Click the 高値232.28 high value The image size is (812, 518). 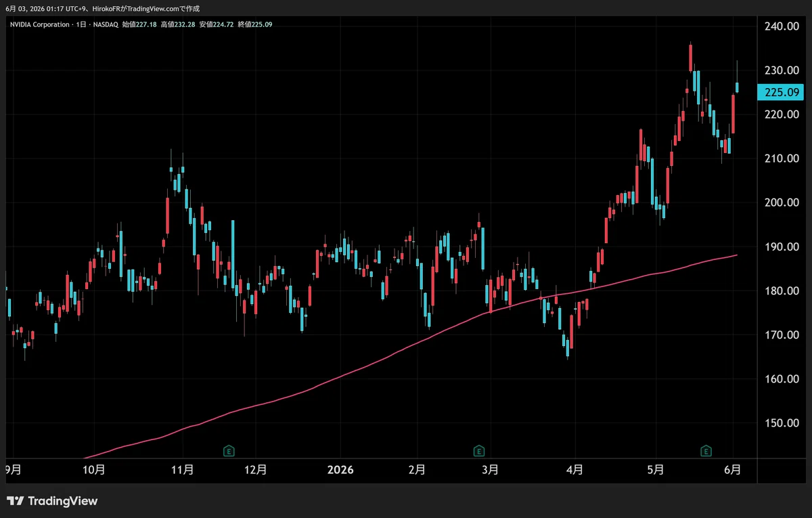point(178,24)
